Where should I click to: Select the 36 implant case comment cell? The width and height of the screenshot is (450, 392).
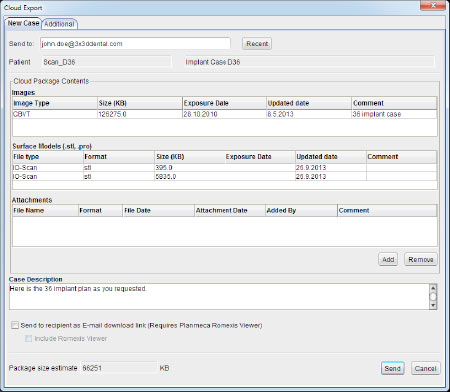coord(394,114)
